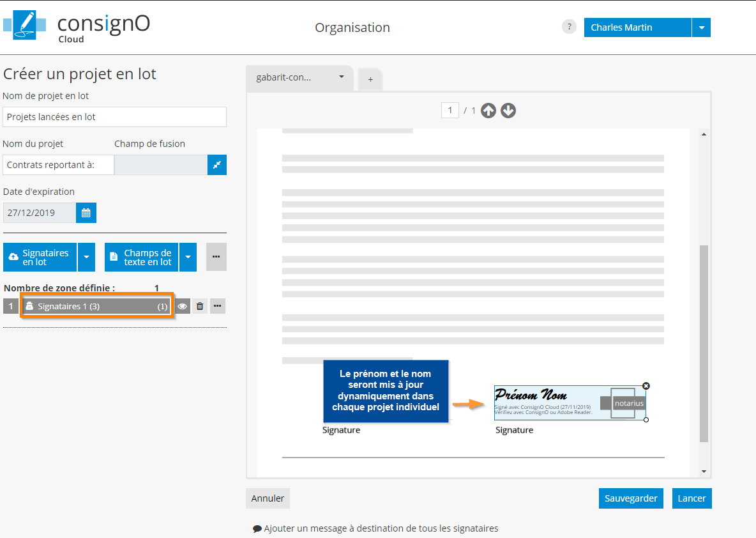Open the expiration date calendar picker

pos(86,213)
